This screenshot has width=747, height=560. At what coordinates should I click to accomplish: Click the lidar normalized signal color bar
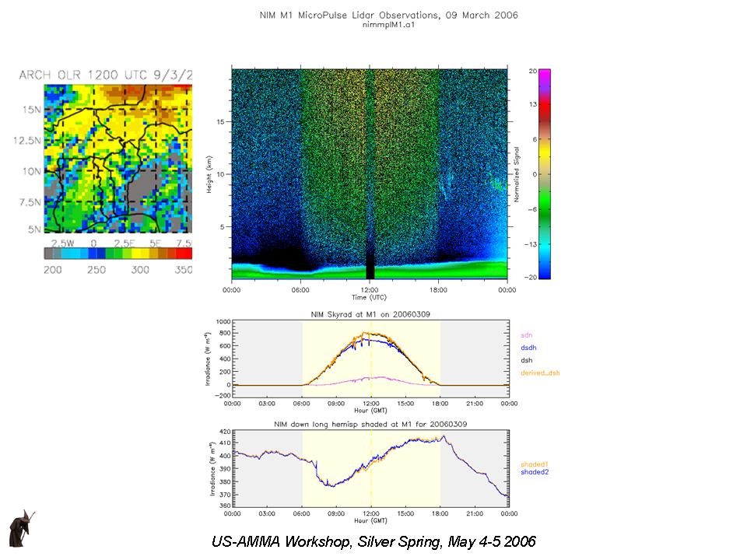tap(545, 173)
